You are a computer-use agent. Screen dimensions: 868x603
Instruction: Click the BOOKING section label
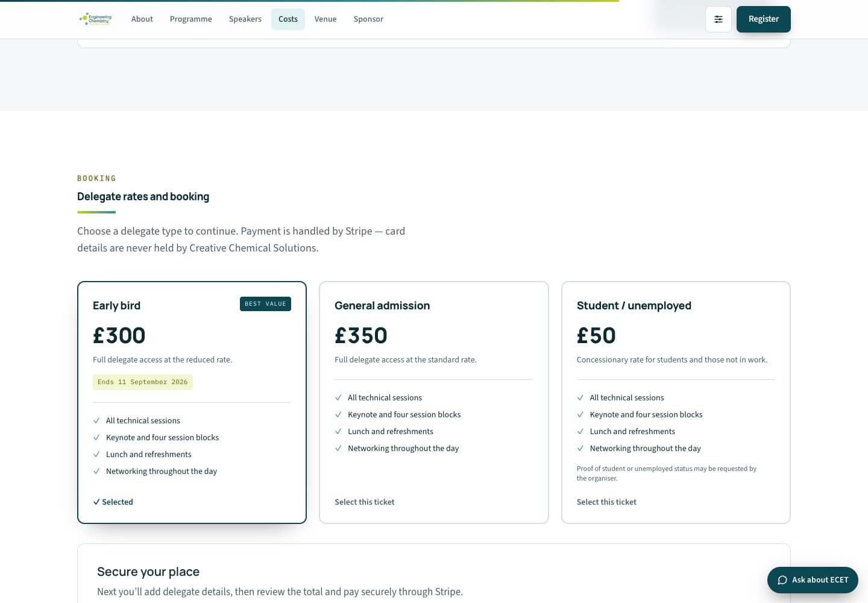tap(96, 178)
